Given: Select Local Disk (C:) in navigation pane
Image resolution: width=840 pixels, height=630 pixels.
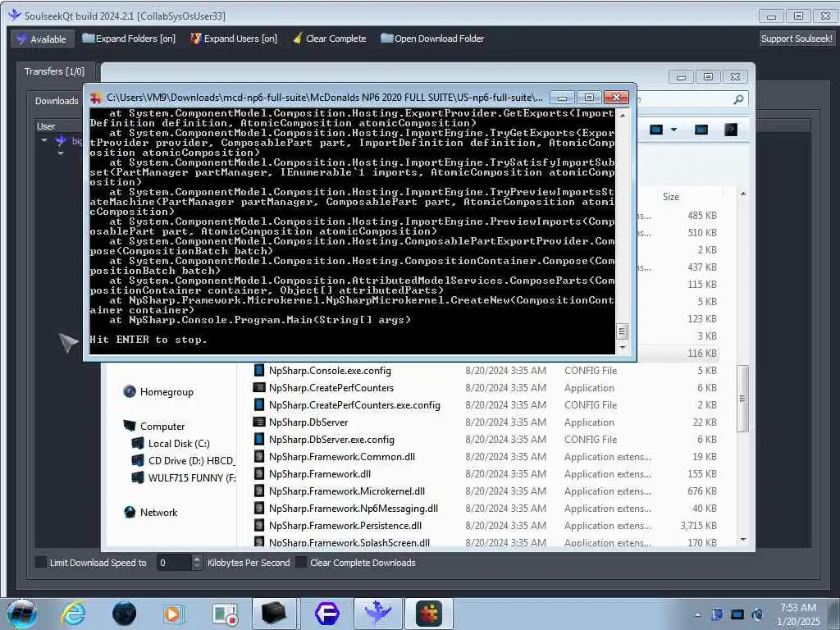Looking at the screenshot, I should [x=179, y=444].
